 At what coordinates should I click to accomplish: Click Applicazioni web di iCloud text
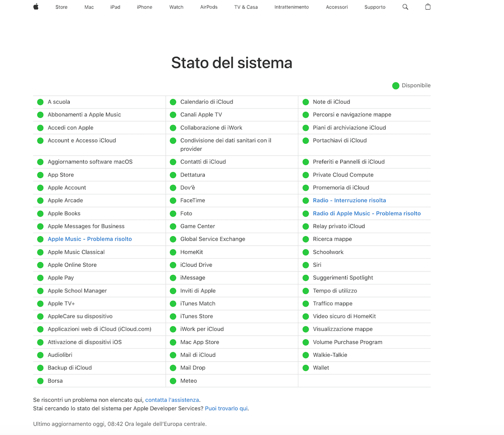(99, 329)
